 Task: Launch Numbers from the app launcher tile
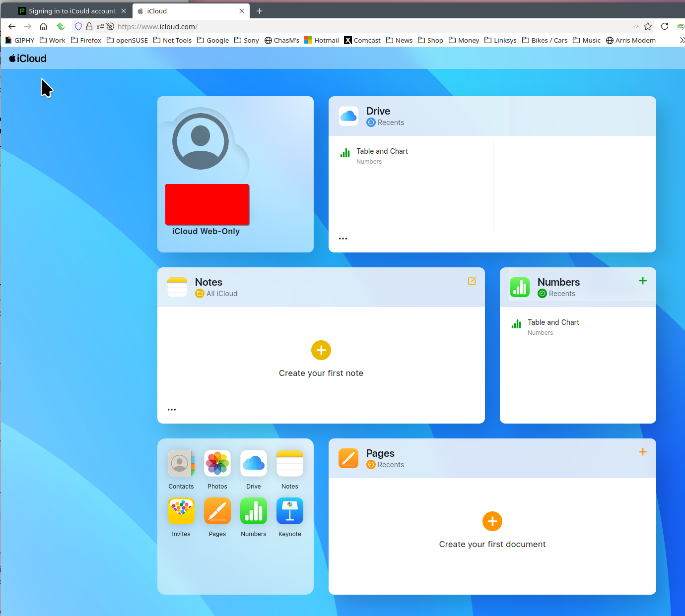(x=254, y=511)
